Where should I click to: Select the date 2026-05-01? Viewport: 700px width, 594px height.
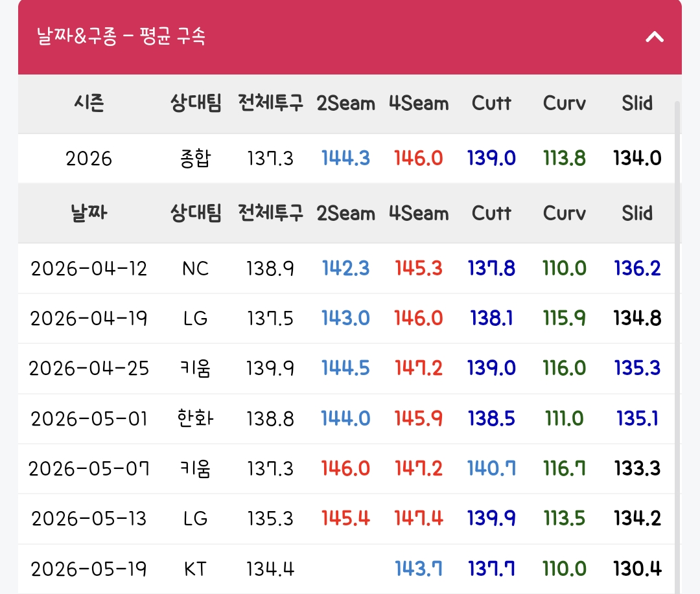89,419
